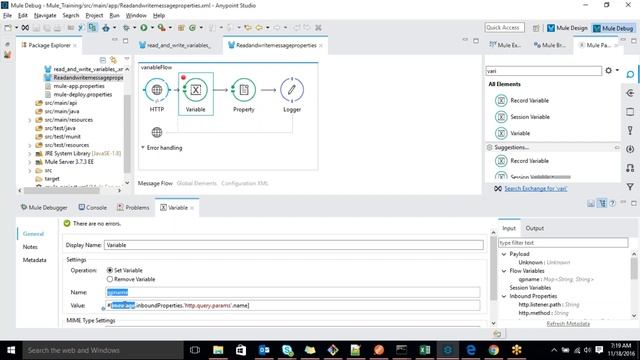
Task: Open File Explorer from the taskbar
Action: coord(218,350)
